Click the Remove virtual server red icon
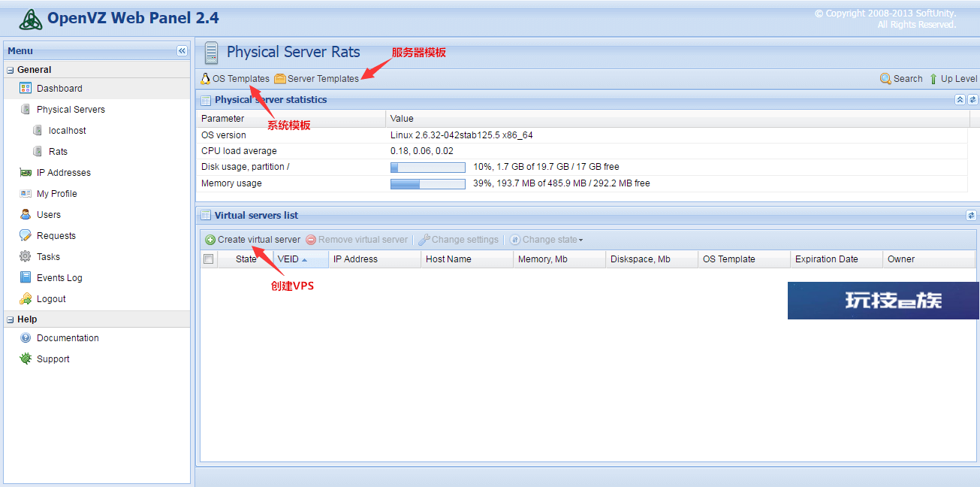 coord(311,240)
